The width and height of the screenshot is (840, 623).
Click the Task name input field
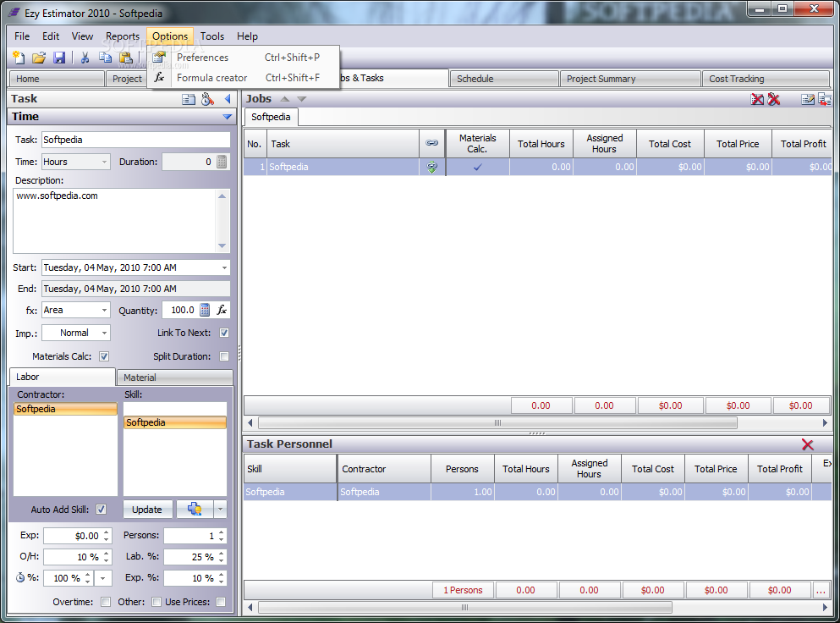[136, 140]
